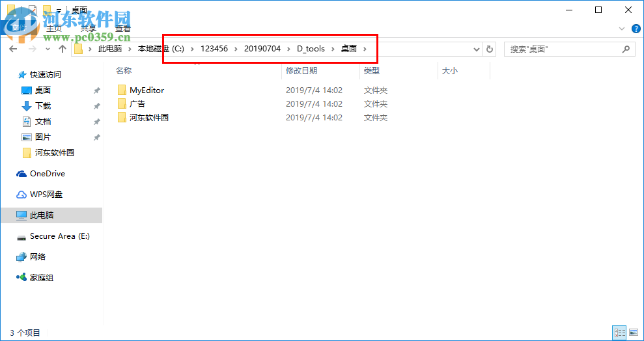Expand the chevron after D_tools breadcrumb
This screenshot has height=341, width=644.
333,49
